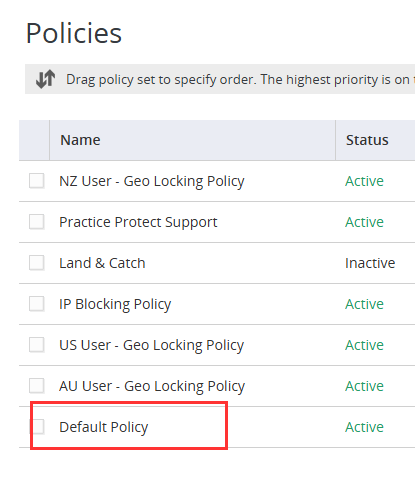Tick the AU User - Geo Locking Policy checkbox
The image size is (415, 490).
click(37, 386)
